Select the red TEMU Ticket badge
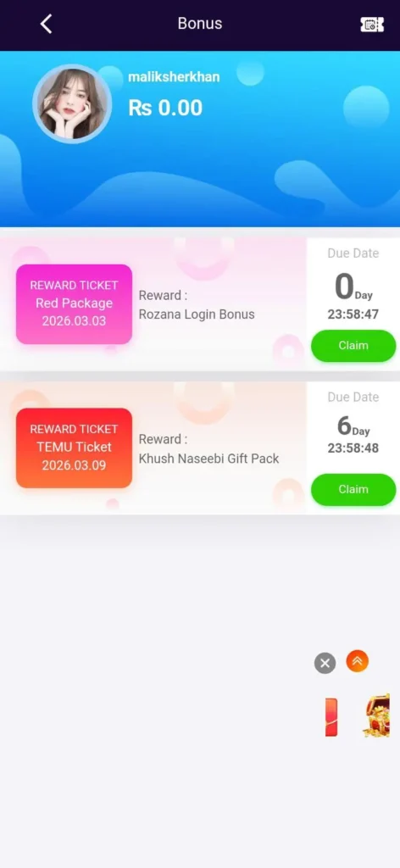 point(74,448)
